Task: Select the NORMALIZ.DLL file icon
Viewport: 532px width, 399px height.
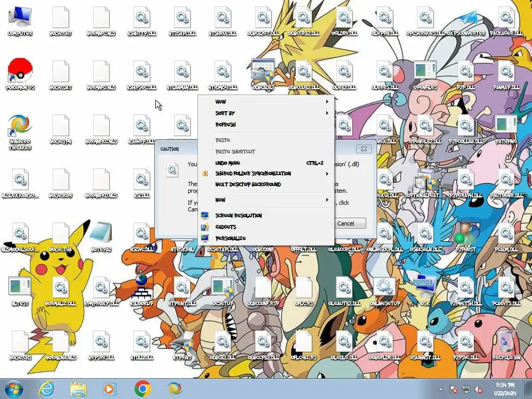Action: click(60, 290)
